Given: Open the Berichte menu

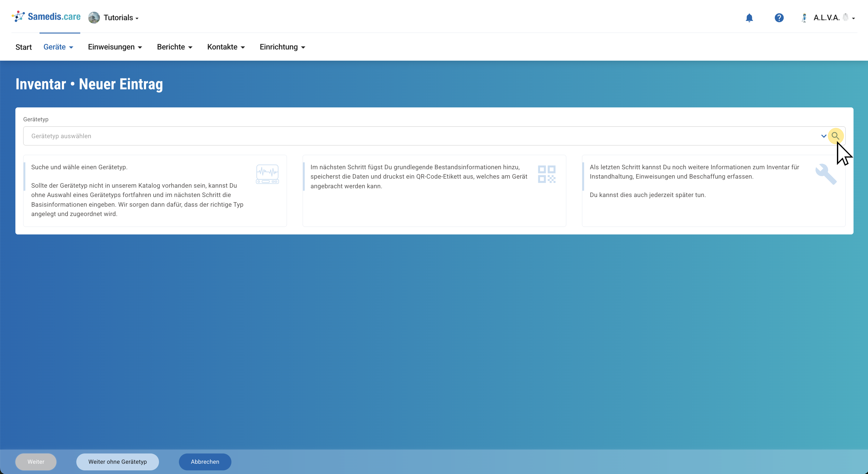Looking at the screenshot, I should coord(174,47).
